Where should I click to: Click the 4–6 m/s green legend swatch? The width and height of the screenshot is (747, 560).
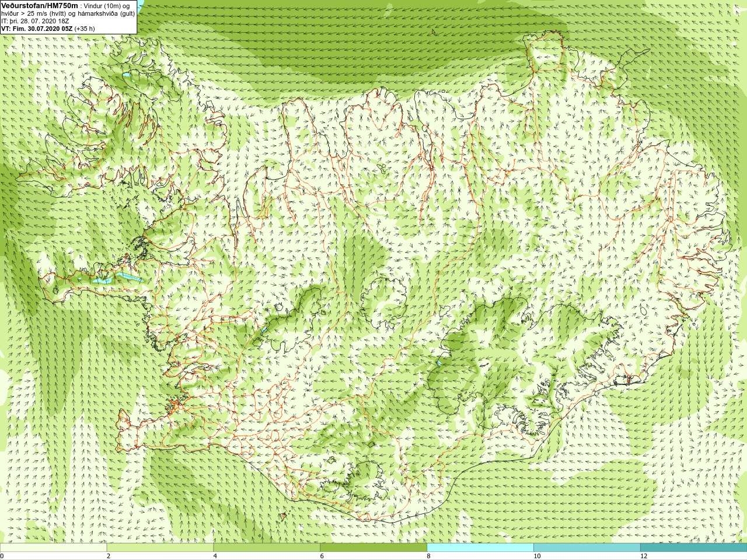(267, 548)
